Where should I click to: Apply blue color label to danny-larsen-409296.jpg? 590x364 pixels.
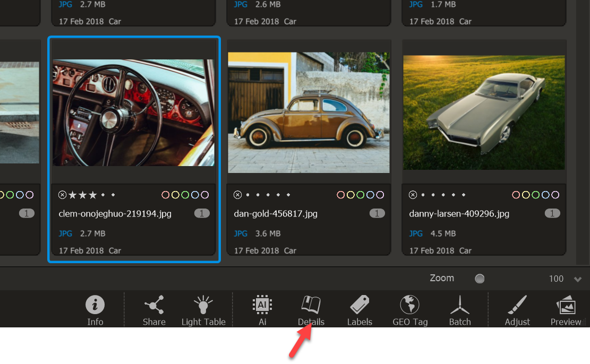[545, 195]
